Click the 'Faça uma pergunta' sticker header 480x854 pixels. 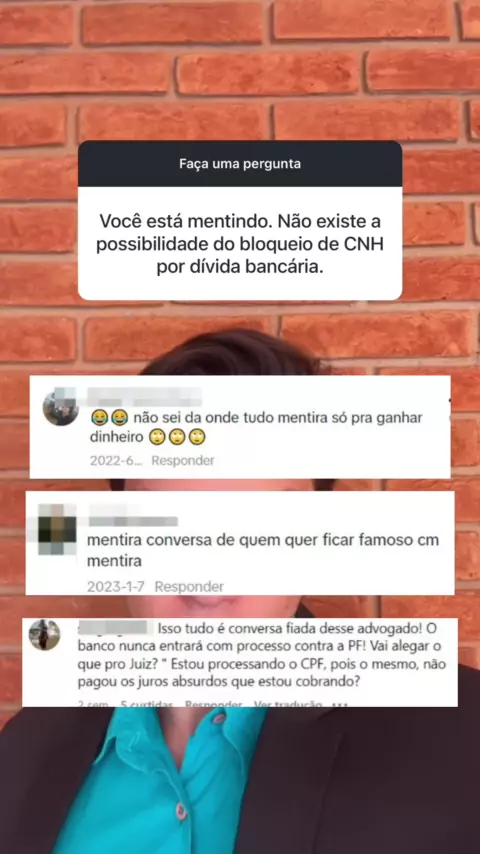pyautogui.click(x=240, y=163)
